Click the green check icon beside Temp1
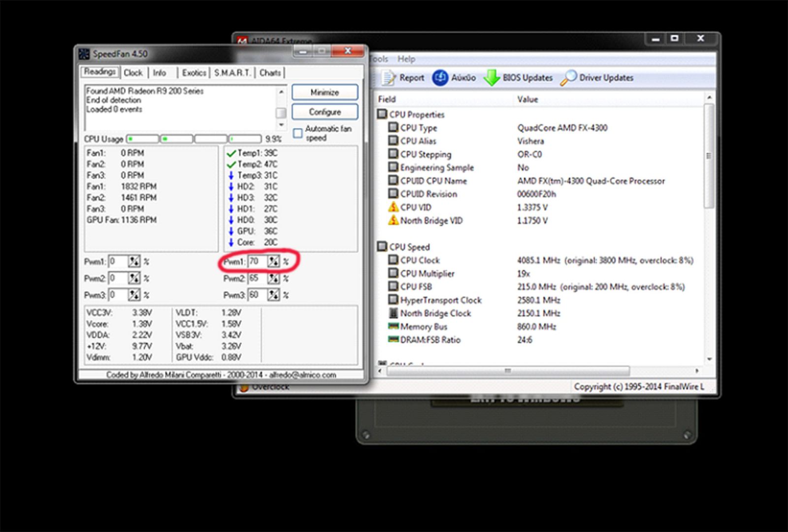The height and width of the screenshot is (532, 788). pos(231,154)
